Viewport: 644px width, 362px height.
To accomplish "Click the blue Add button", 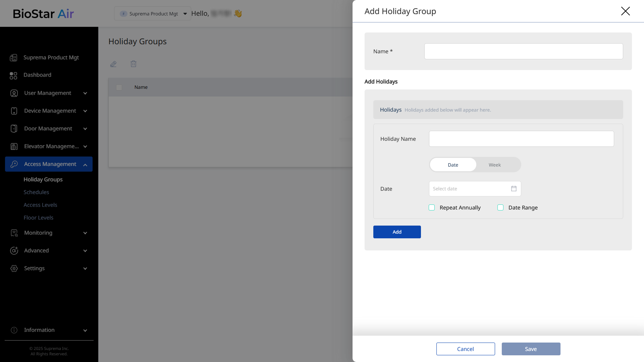I will click(x=397, y=232).
